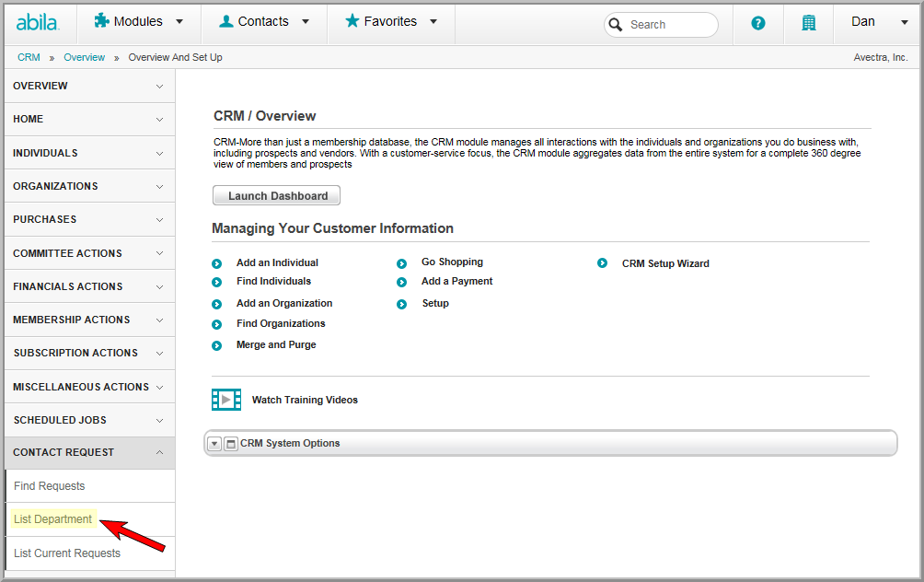Screen dimensions: 924x582
Task: Open the Add a Payment link
Action: pyautogui.click(x=456, y=282)
